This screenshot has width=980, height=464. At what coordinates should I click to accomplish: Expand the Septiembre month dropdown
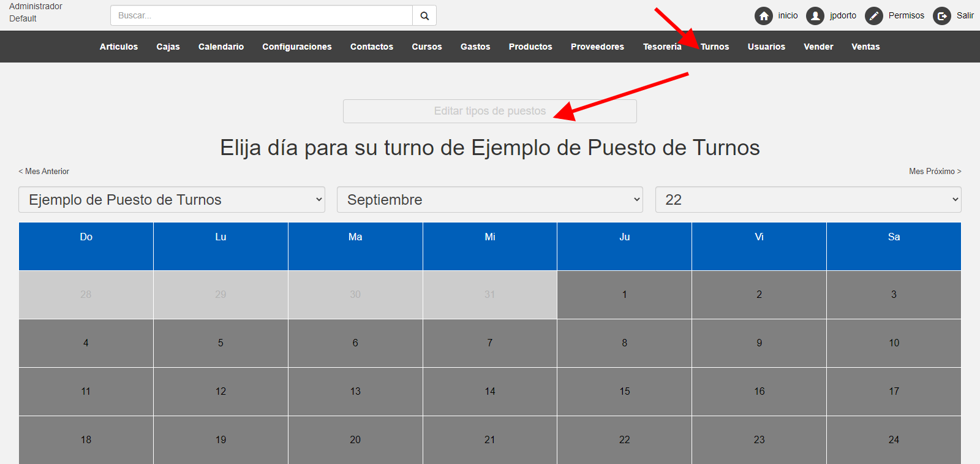[489, 200]
